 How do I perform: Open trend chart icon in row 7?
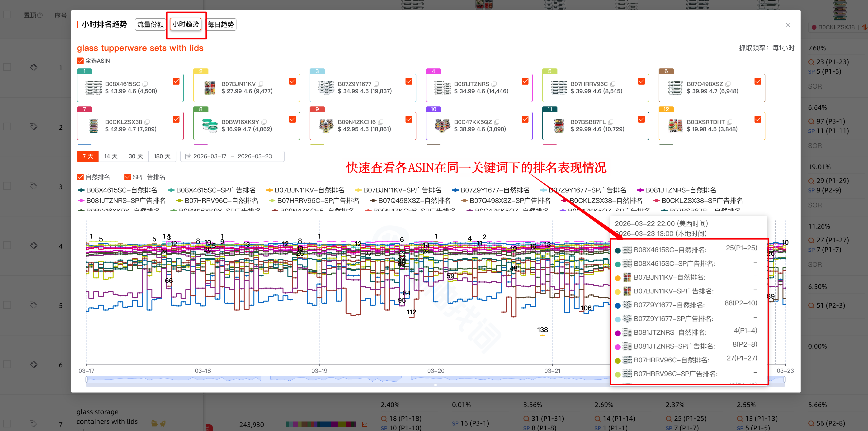point(365,424)
